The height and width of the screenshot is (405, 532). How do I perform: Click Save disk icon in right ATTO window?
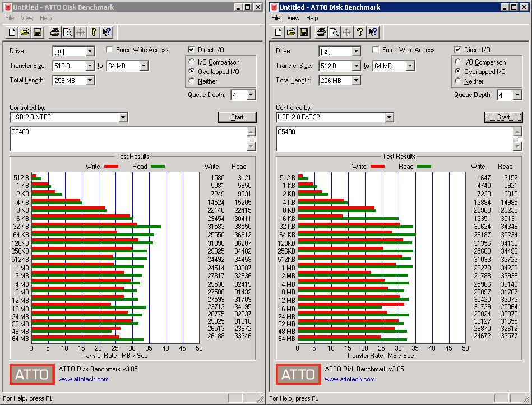point(304,32)
